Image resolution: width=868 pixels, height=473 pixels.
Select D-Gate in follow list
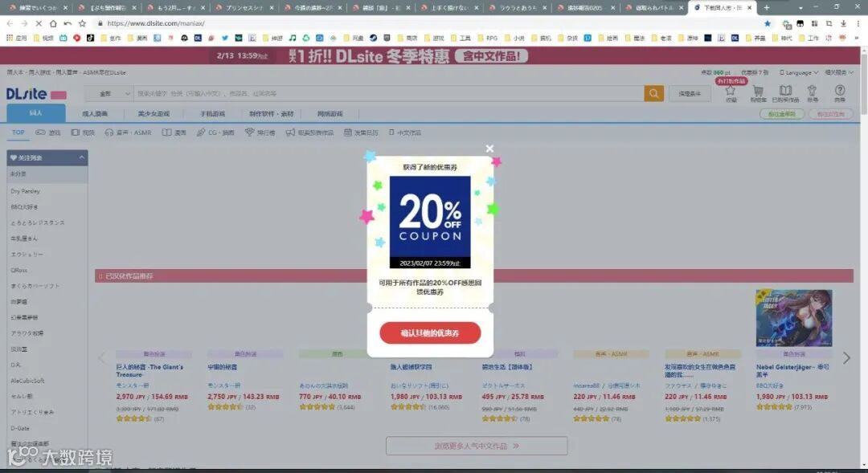click(20, 428)
